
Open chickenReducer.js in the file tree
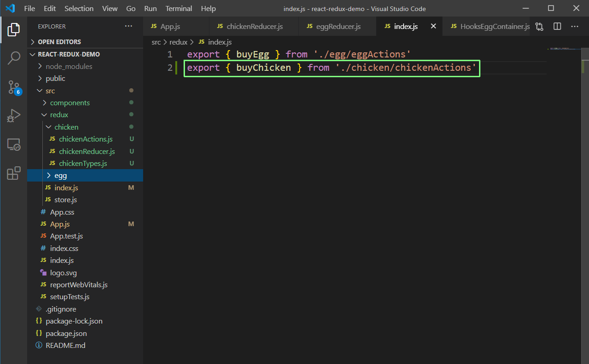85,151
